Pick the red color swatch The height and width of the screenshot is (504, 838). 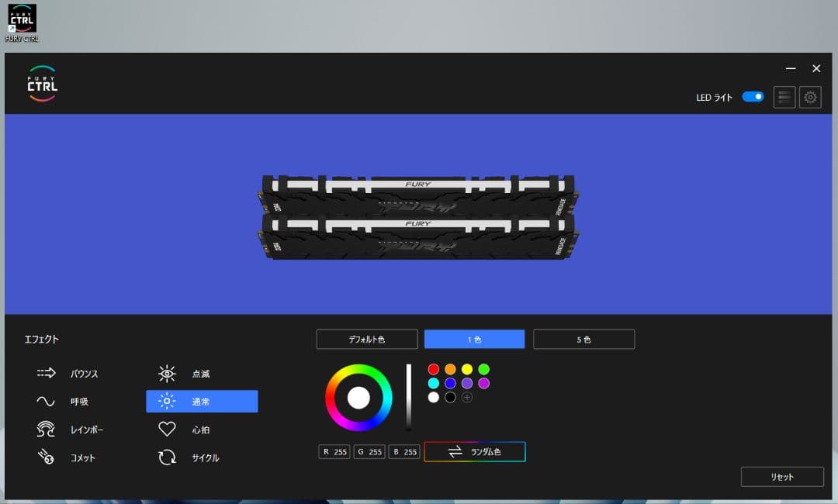tap(434, 369)
